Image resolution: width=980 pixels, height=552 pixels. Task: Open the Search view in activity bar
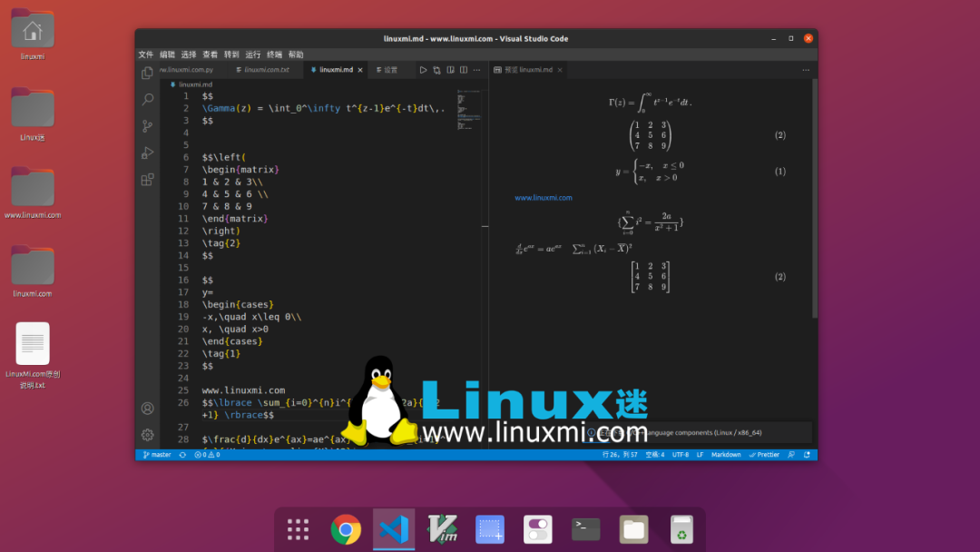[148, 99]
